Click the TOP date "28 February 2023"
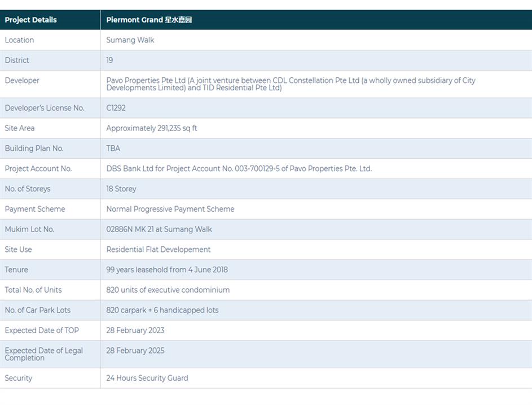Viewport: 532px width, 405px height. pos(135,330)
